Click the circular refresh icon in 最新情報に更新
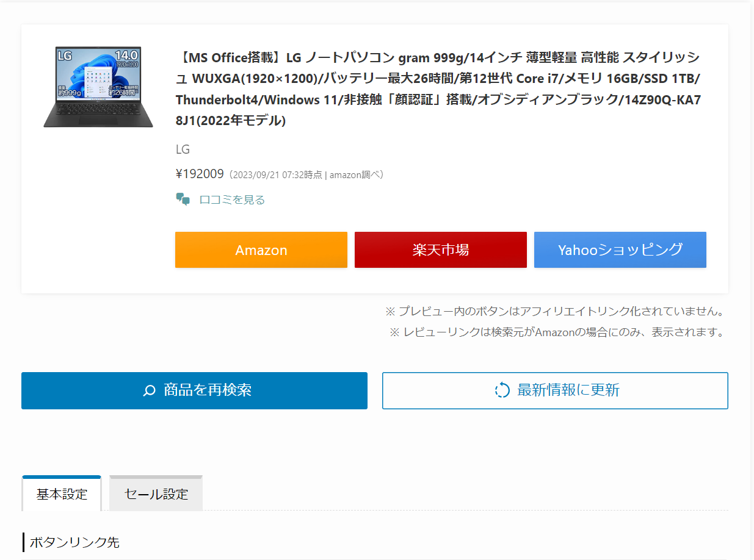 502,390
